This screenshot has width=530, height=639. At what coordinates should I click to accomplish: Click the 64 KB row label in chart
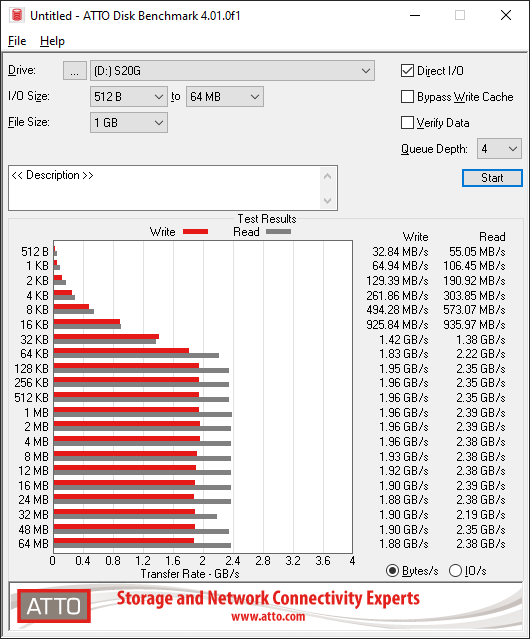tap(35, 354)
